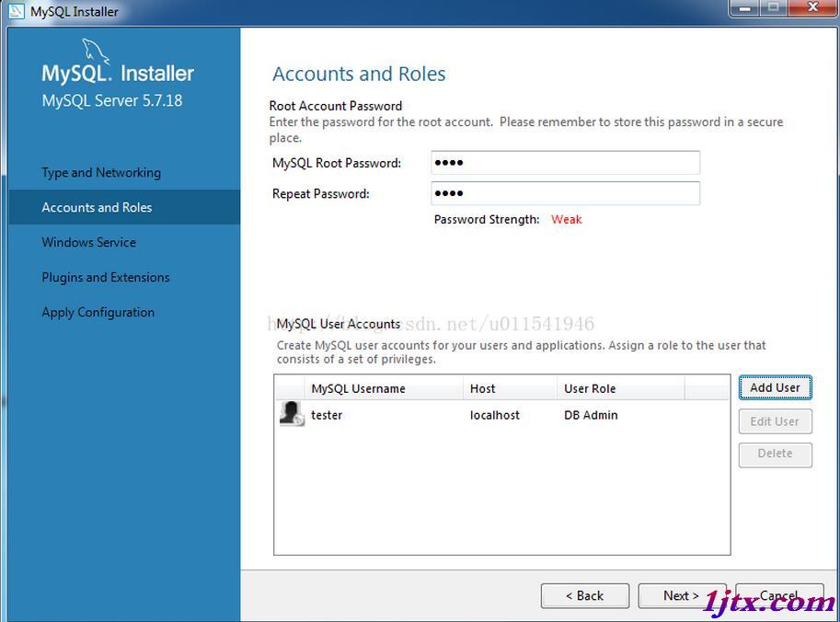840x622 pixels.
Task: Open the Type and Networking step
Action: 101,172
